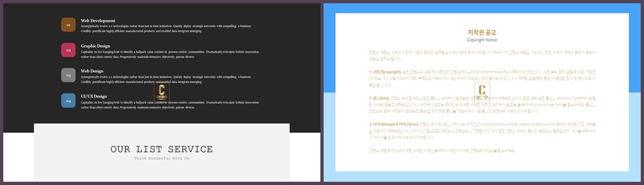Open the left service list slide thumbnail
Screen dimensions: 644x185
(x=162, y=92)
